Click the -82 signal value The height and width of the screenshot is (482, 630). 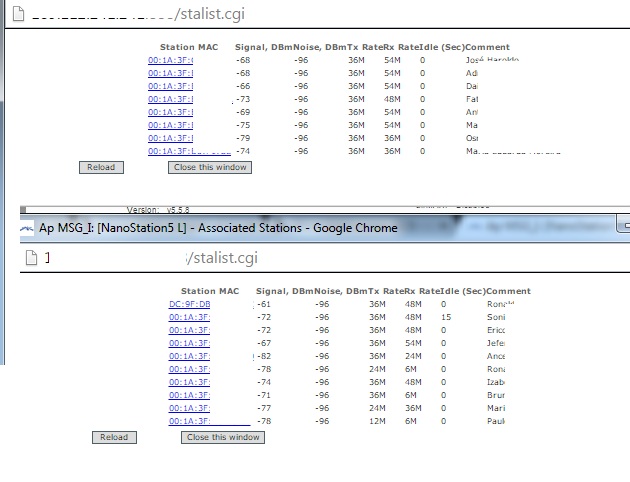point(264,356)
